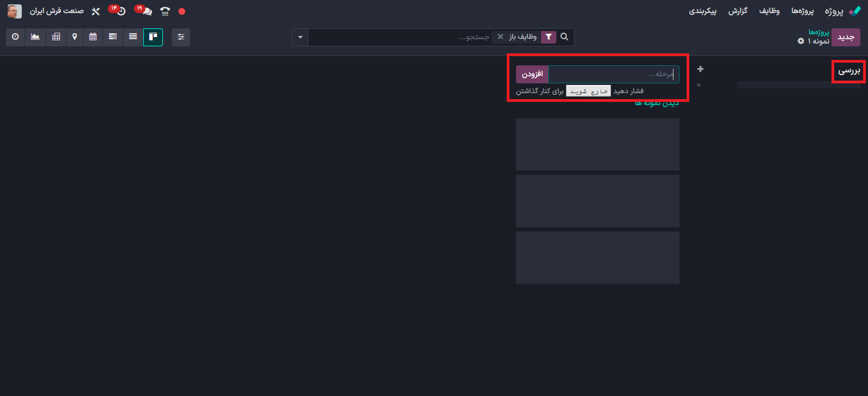Switch to the Graph view
The image size is (868, 396).
pos(35,37)
